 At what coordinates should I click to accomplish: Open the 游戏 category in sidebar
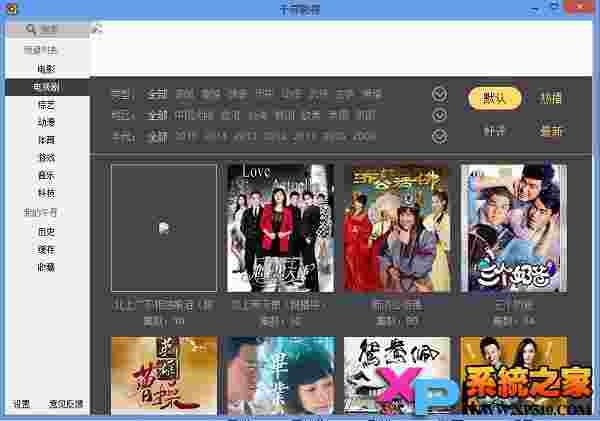46,158
